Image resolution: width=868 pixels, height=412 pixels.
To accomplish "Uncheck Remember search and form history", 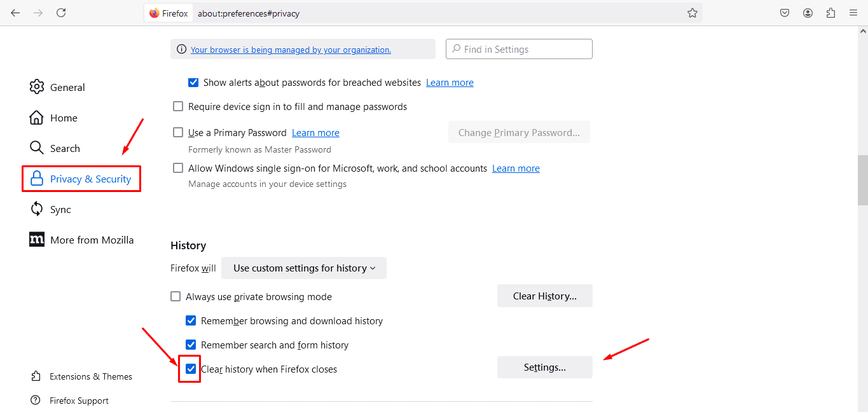I will 191,345.
